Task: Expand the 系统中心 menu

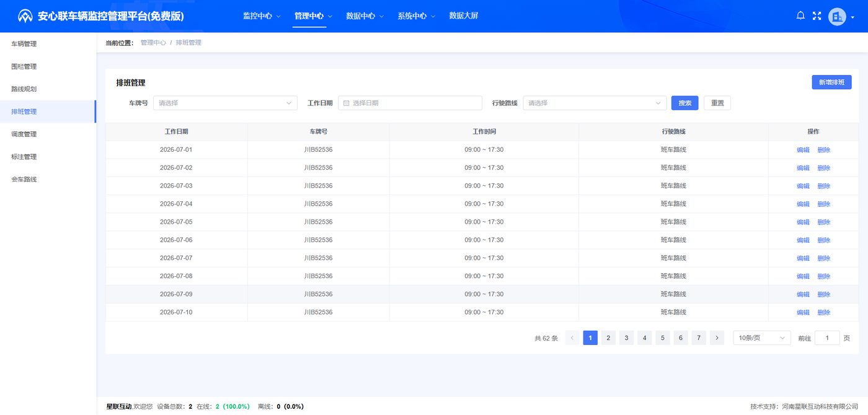Action: [416, 16]
